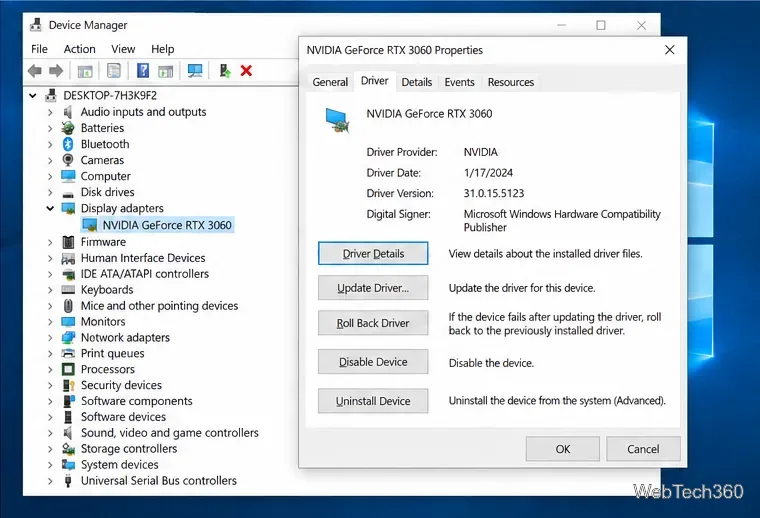
Task: Click the Scan for hardware changes monitor icon
Action: (x=195, y=71)
